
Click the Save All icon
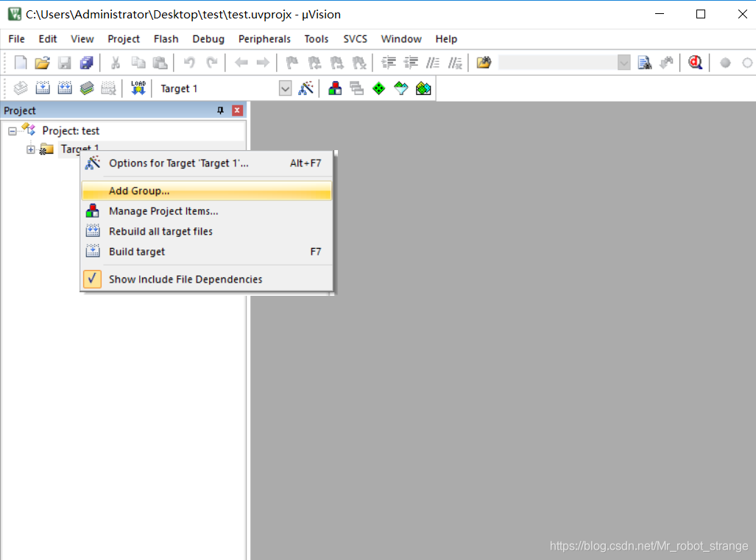point(87,63)
